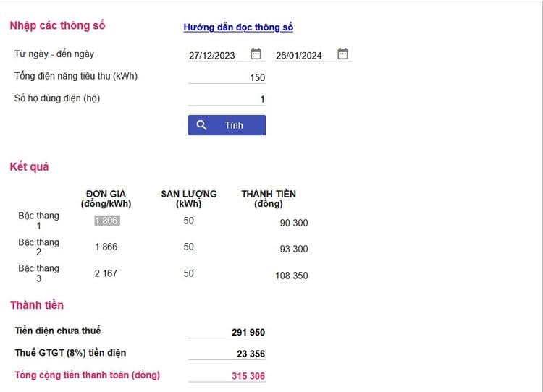Click the total payment value 315 306
The width and height of the screenshot is (543, 392).
click(x=248, y=376)
